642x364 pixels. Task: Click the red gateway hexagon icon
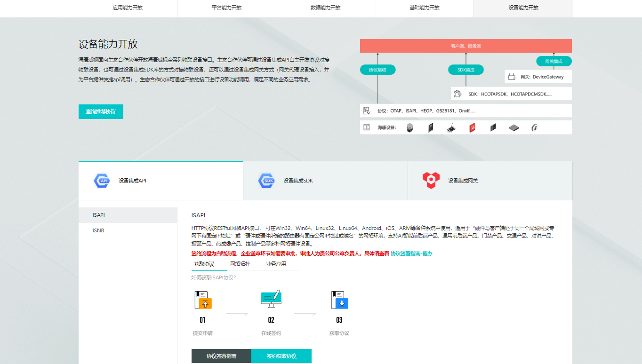431,180
